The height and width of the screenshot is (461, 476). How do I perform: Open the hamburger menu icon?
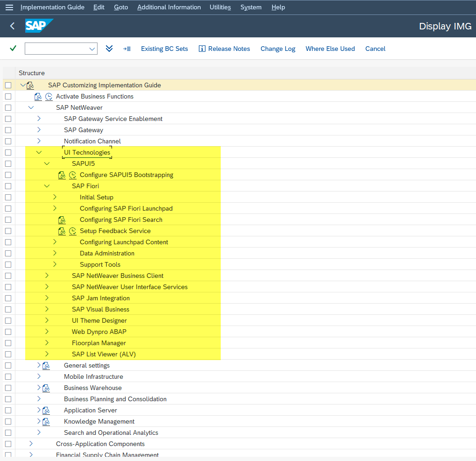pos(9,7)
